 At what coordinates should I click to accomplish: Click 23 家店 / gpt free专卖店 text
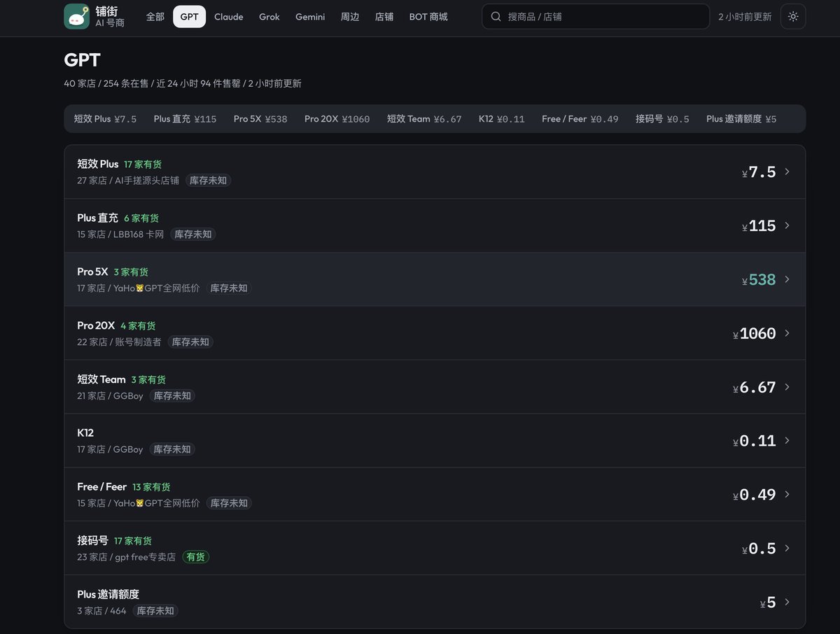(x=126, y=557)
